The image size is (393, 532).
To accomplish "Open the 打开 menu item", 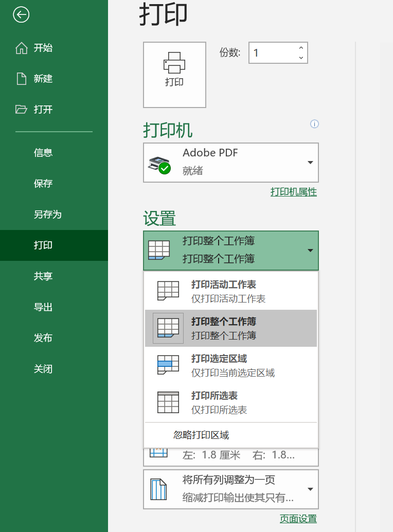I will click(54, 110).
